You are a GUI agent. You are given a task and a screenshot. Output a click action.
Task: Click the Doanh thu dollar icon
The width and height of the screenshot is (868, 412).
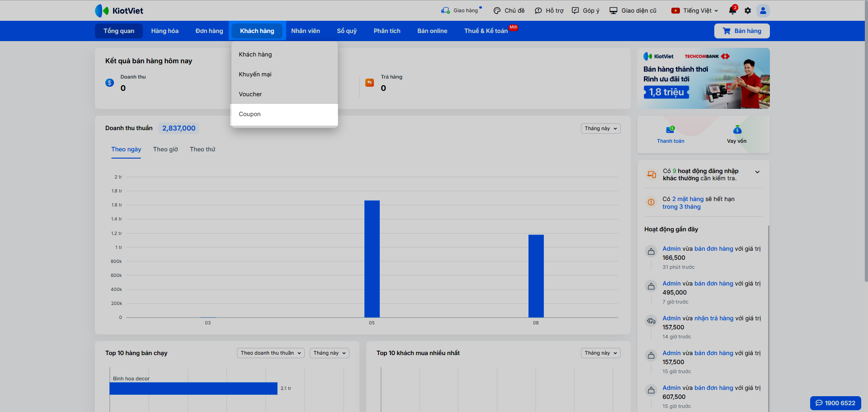[x=109, y=83]
